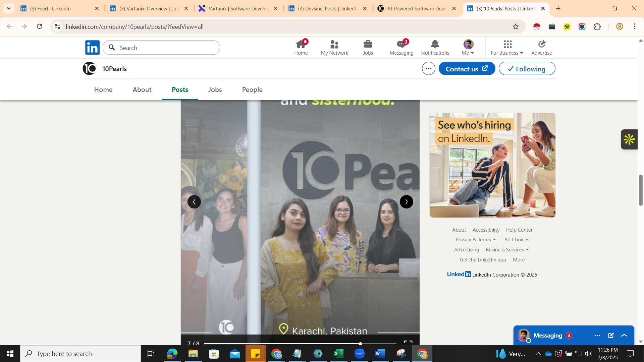The width and height of the screenshot is (644, 362).
Task: Compose a new message icon
Action: point(611,336)
